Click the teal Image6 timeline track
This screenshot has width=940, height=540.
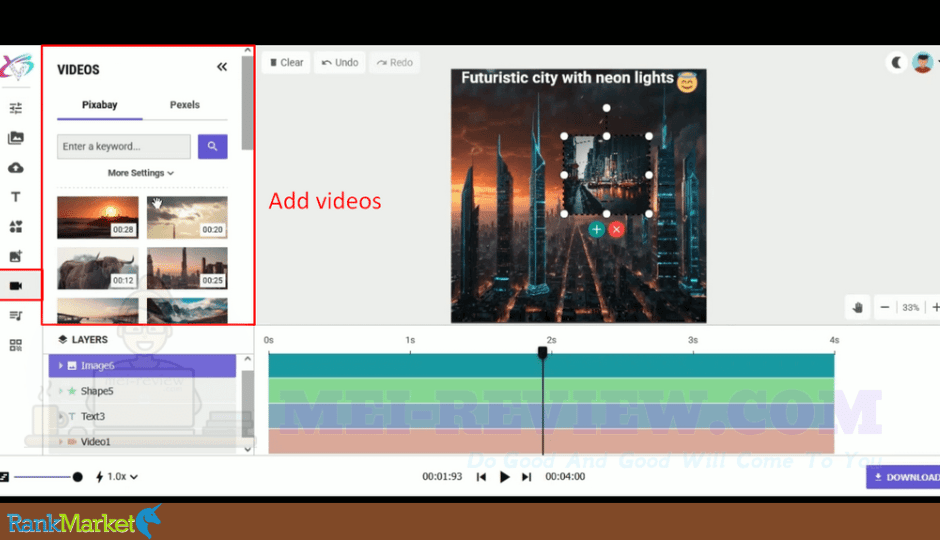tap(551, 366)
